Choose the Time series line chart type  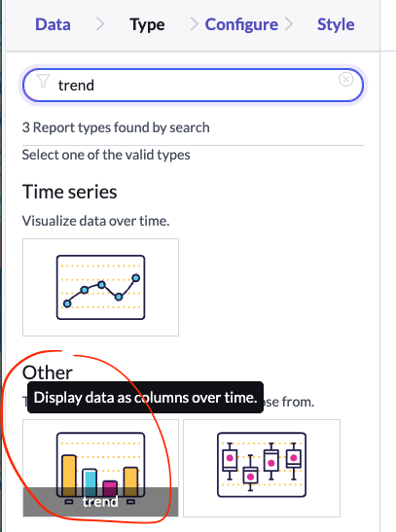coord(100,287)
